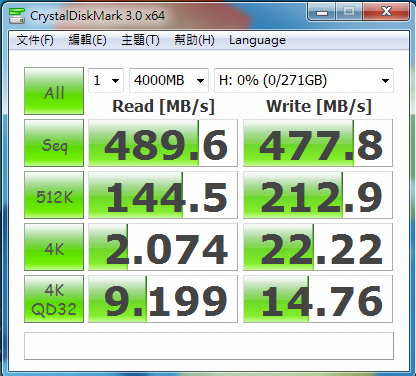Run all benchmarks with All button
416x376 pixels.
click(x=54, y=91)
